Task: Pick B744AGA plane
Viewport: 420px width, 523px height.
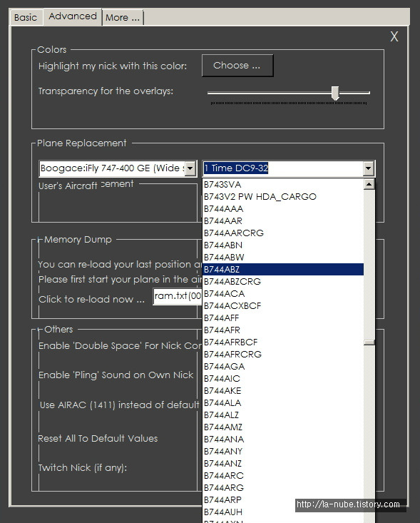Action: click(x=282, y=366)
